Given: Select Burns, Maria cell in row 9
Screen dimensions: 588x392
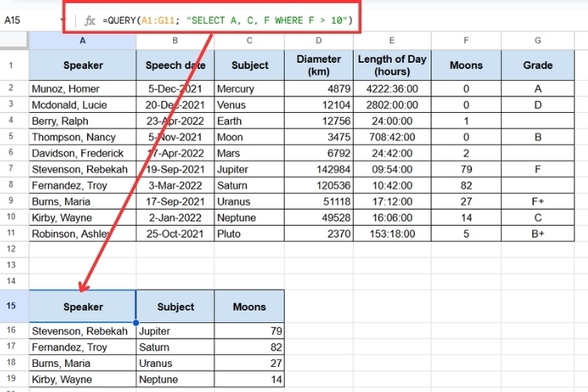Looking at the screenshot, I should click(82, 201).
